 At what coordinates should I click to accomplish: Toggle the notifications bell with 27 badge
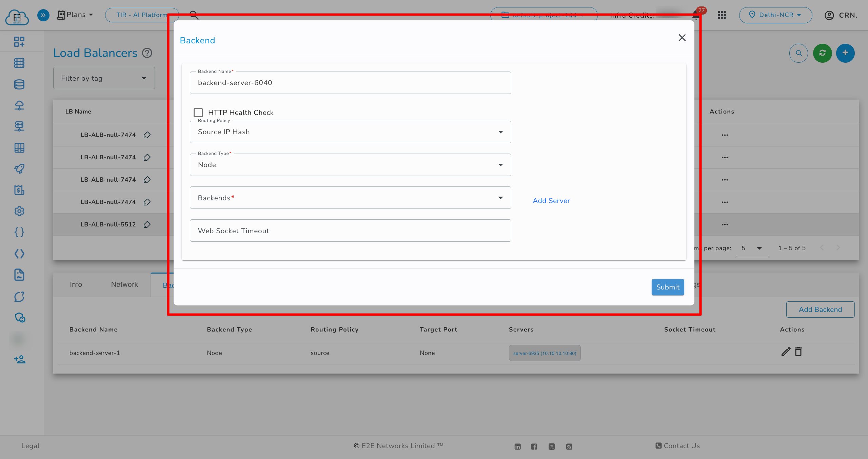point(696,15)
